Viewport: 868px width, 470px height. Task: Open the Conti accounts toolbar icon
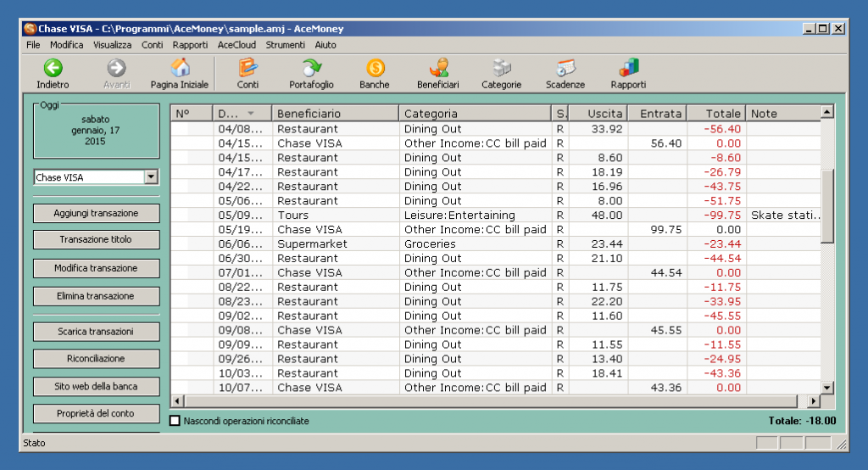(x=248, y=68)
